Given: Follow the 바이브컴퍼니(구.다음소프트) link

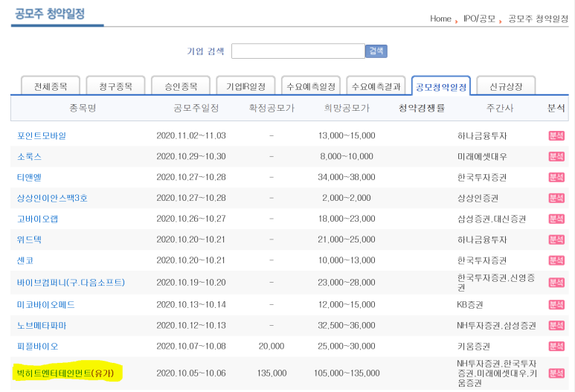Looking at the screenshot, I should pos(71,283).
